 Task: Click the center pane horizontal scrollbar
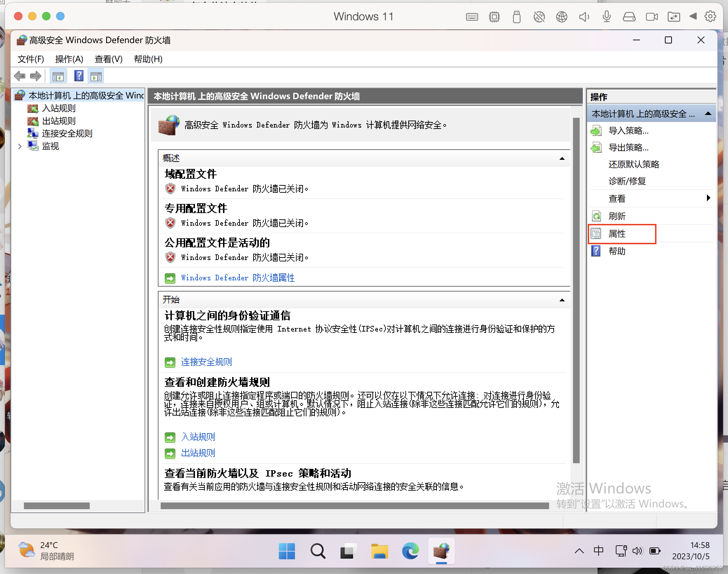pyautogui.click(x=355, y=506)
